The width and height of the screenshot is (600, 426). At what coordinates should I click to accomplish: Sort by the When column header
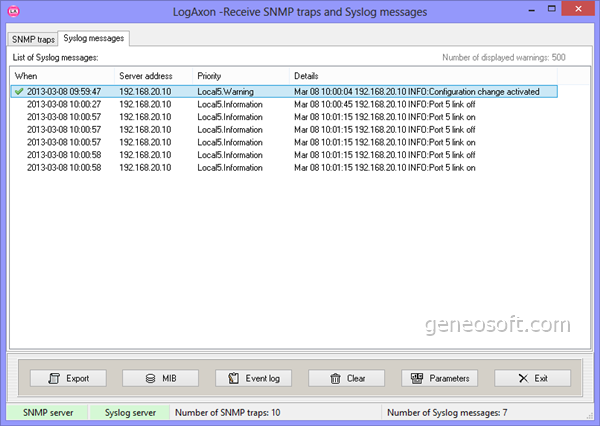[x=63, y=76]
